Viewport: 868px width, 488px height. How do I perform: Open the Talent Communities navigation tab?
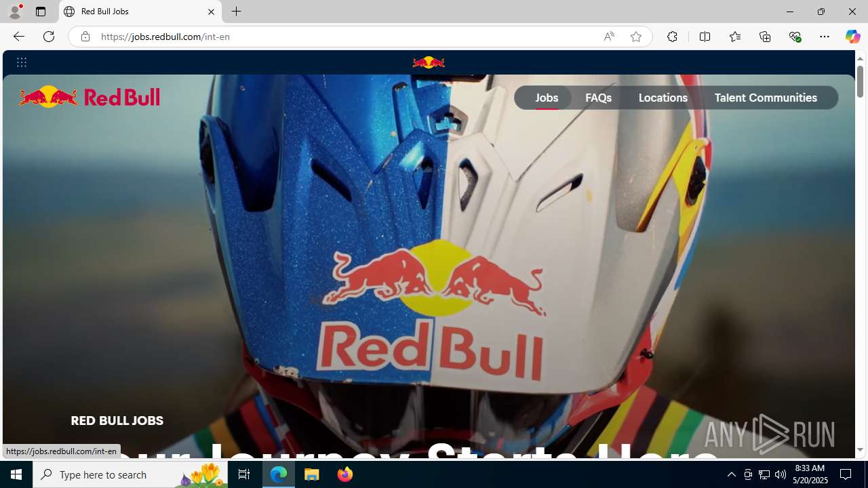tap(766, 98)
